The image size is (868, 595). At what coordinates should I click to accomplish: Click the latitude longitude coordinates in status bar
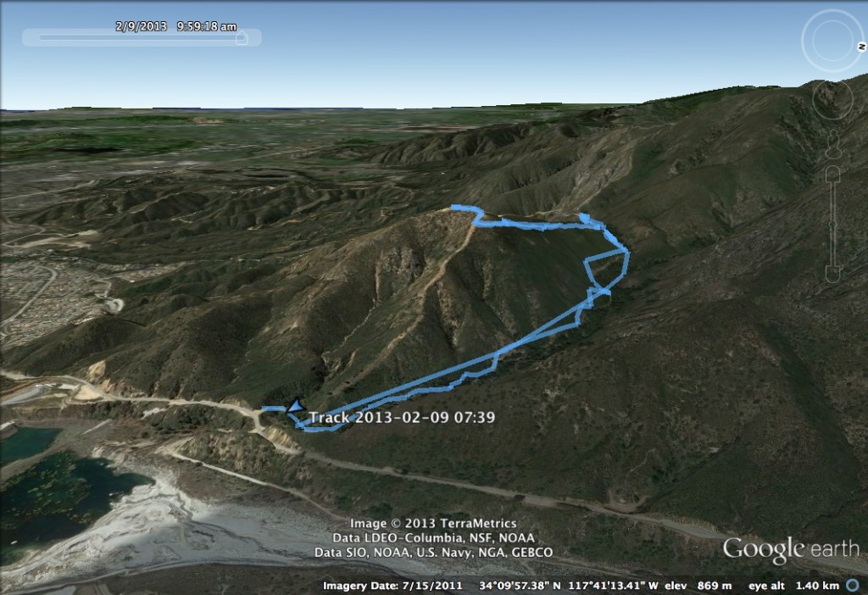[x=568, y=586]
